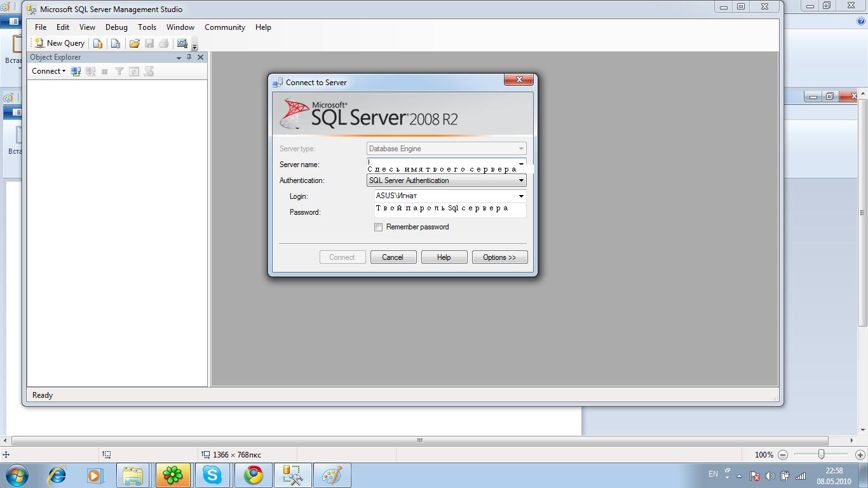Click the Database Engine Query icon
The width and height of the screenshot is (868, 488).
click(x=98, y=43)
